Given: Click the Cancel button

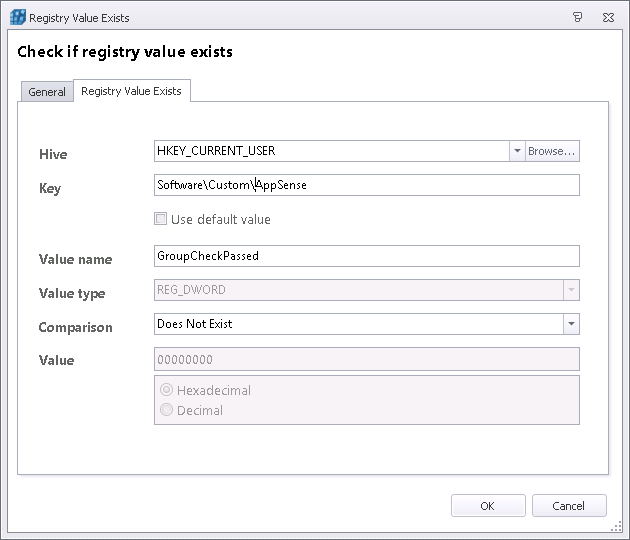Looking at the screenshot, I should [569, 506].
